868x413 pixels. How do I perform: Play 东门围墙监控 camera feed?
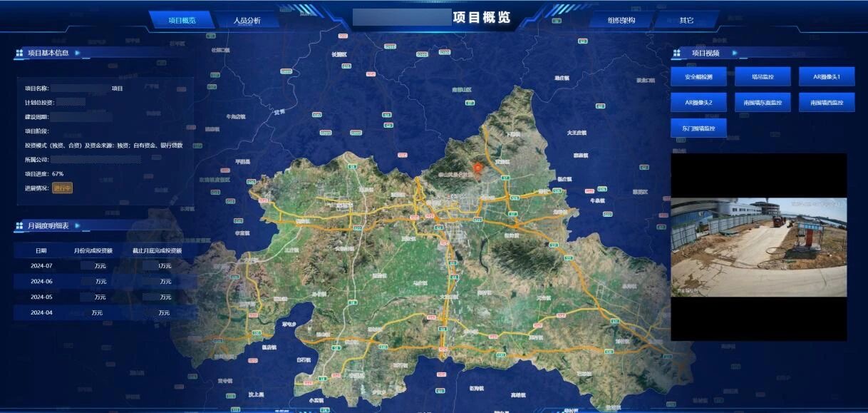pos(698,128)
